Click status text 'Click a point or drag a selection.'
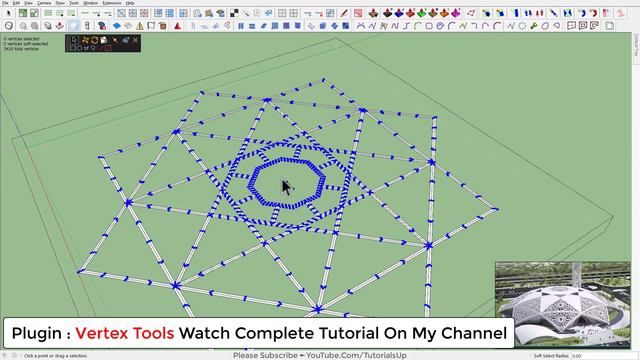 [56, 356]
